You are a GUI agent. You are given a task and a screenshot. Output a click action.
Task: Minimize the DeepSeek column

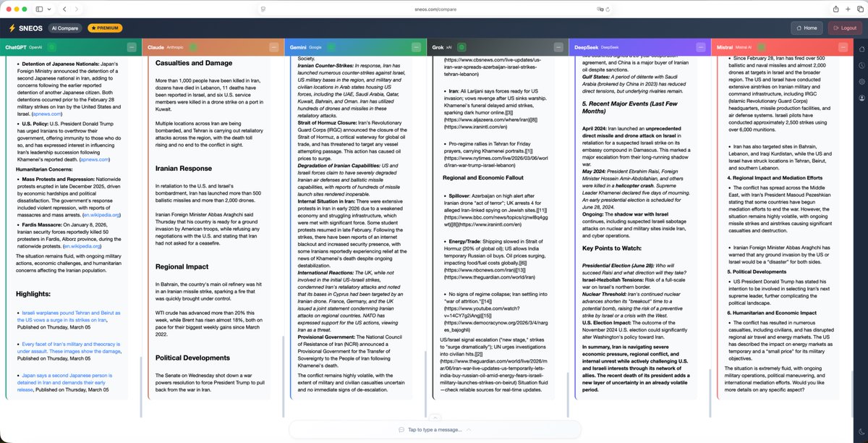tap(702, 46)
